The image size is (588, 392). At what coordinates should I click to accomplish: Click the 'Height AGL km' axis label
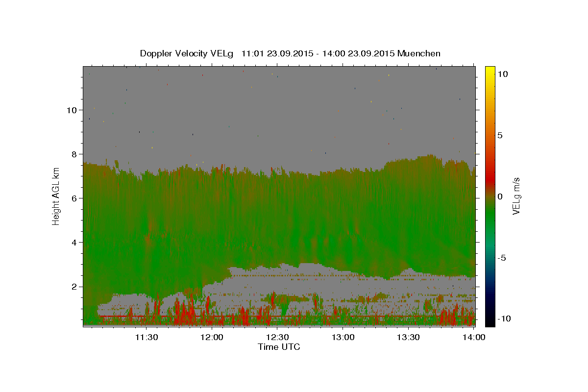click(x=56, y=196)
